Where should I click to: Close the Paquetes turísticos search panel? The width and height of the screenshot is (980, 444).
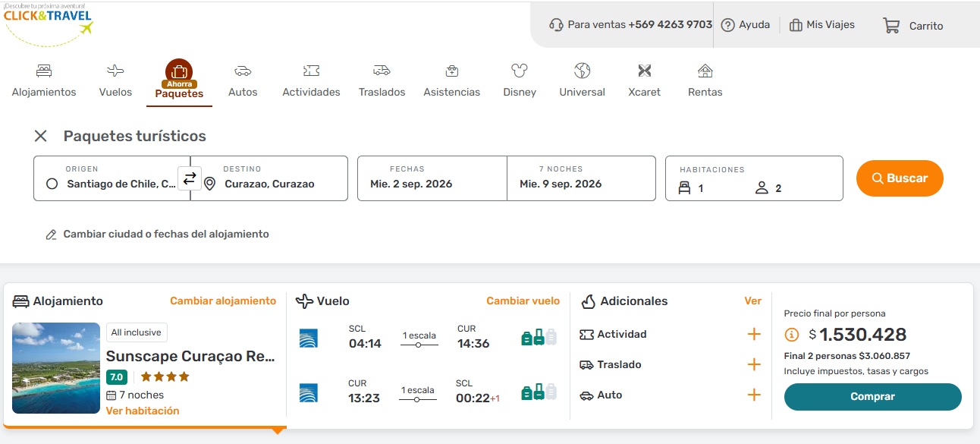point(41,136)
